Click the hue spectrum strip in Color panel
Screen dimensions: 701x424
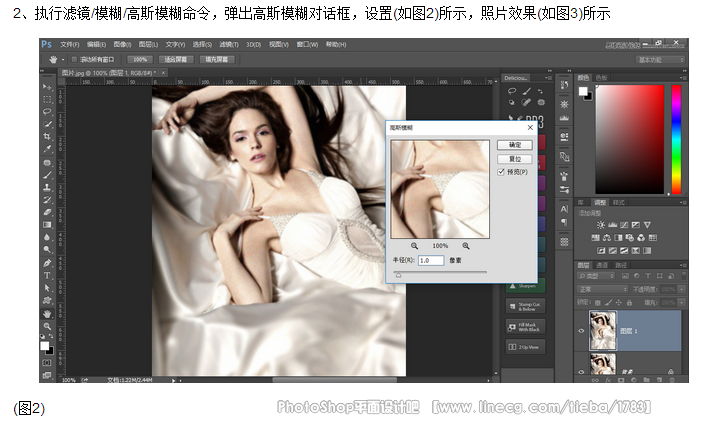[x=676, y=139]
